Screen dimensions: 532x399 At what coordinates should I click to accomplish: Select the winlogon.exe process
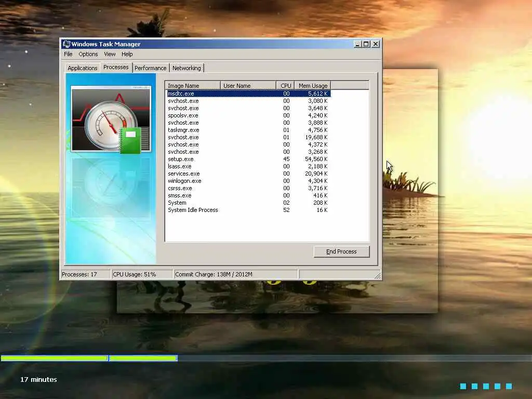249,181
